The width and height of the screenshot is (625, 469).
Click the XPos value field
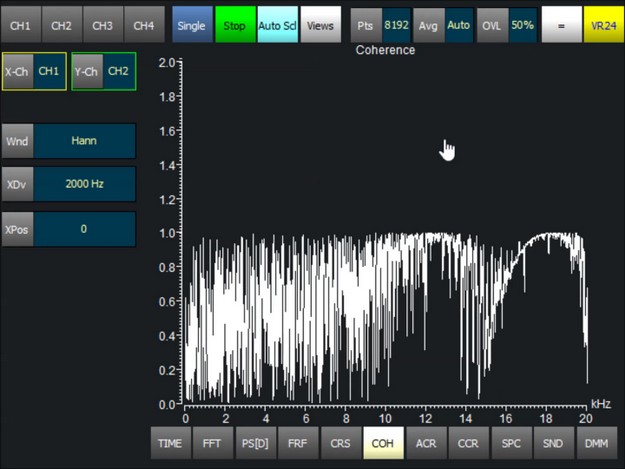[84, 229]
